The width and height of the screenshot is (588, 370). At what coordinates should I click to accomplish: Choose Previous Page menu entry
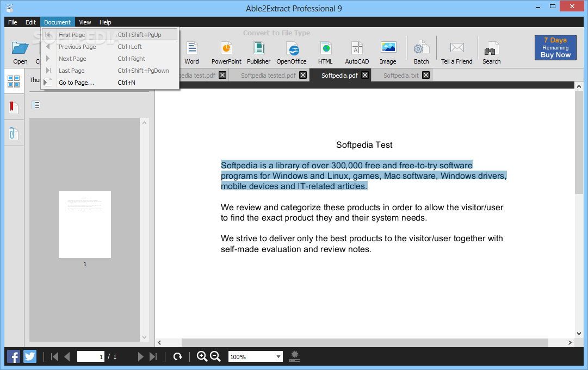pos(109,47)
